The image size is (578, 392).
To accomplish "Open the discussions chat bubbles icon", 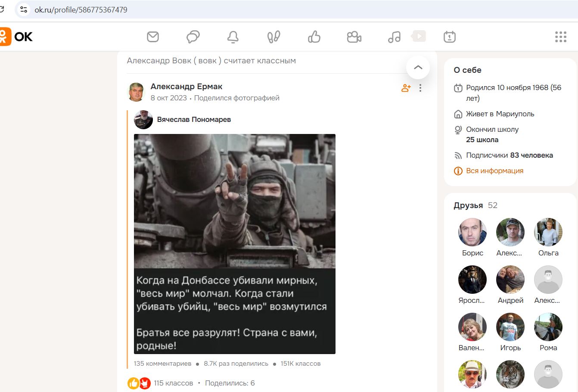I will coord(193,37).
